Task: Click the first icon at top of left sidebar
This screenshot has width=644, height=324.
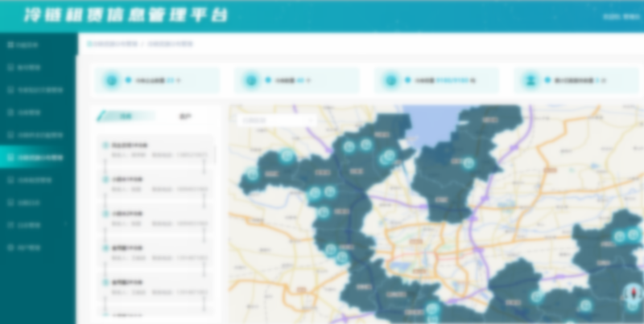Action: (x=10, y=45)
